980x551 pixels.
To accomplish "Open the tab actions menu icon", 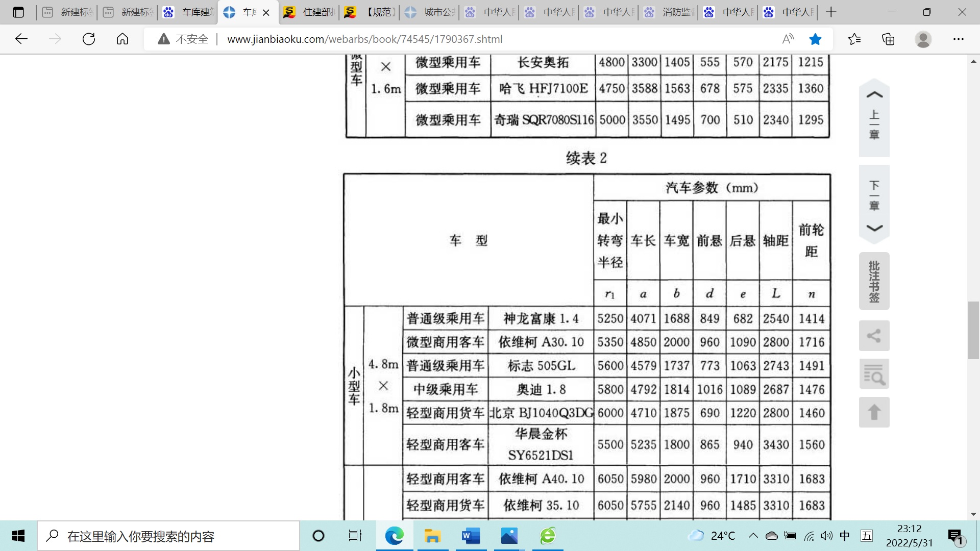I will point(18,12).
